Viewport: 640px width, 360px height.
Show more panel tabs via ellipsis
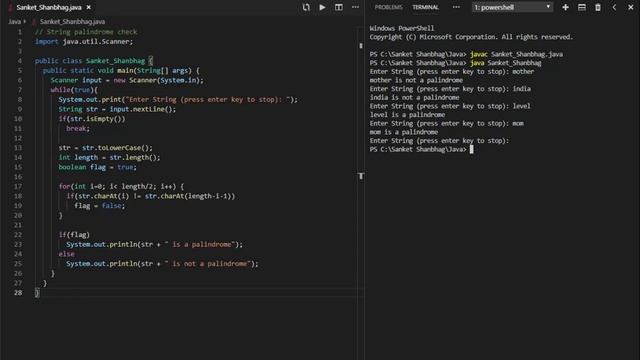[x=456, y=7]
